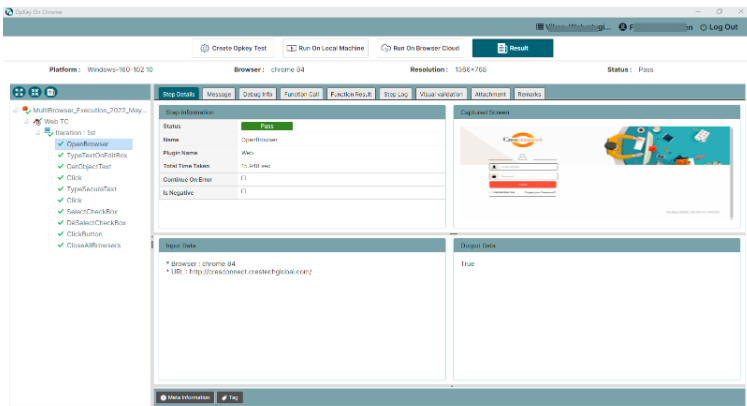Collapse the Web TC tree node
Viewport: 747px width, 406px height.
pos(27,122)
